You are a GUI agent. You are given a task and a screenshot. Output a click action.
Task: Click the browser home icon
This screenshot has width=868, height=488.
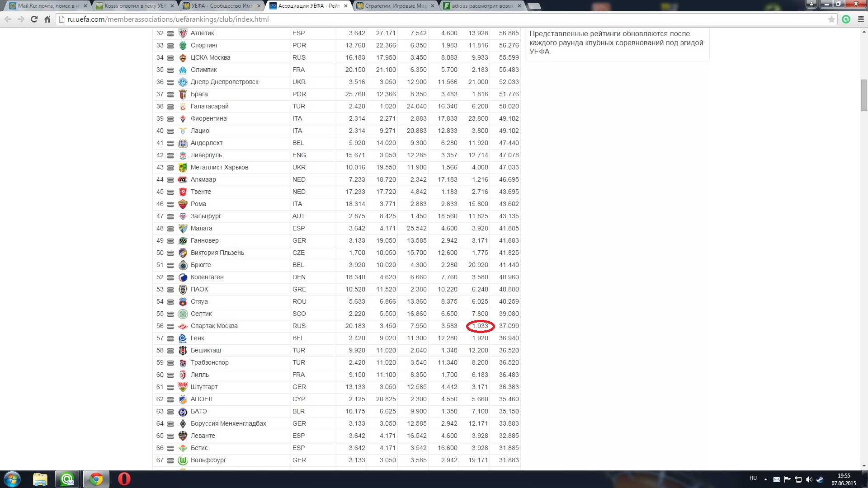click(47, 19)
